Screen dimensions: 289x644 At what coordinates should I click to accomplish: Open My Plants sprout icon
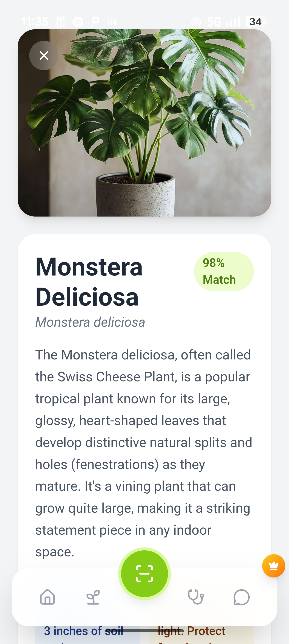[x=92, y=598]
